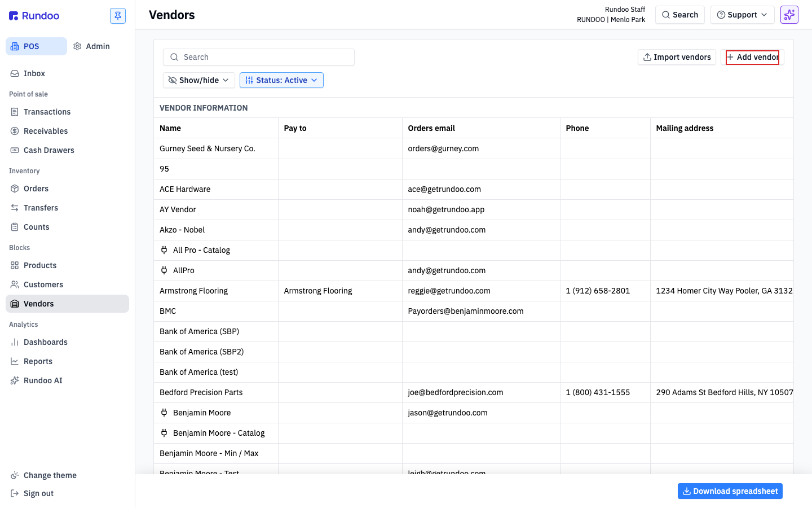Image resolution: width=812 pixels, height=508 pixels.
Task: Navigate to Dashboards
Action: click(x=67, y=342)
